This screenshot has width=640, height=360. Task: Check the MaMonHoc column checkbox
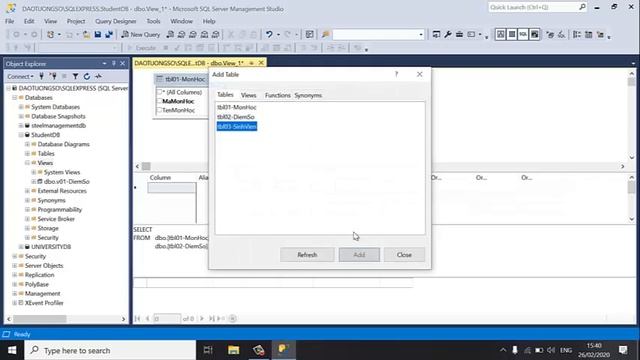[160, 101]
